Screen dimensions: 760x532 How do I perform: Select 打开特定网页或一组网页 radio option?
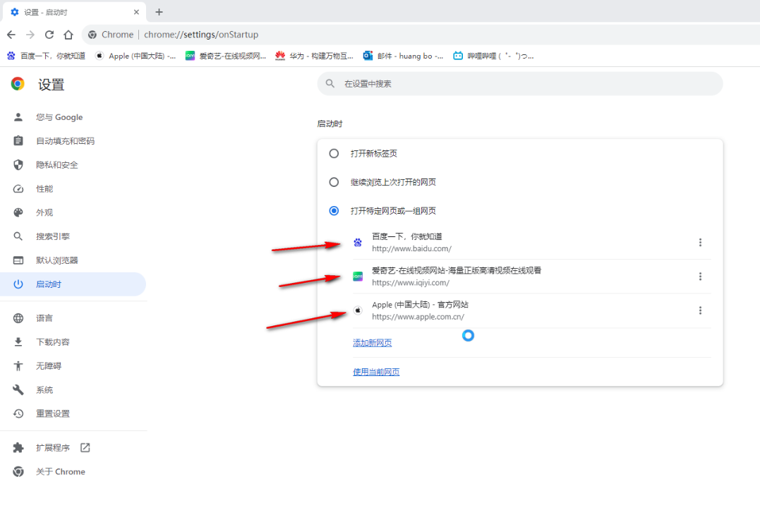tap(334, 211)
